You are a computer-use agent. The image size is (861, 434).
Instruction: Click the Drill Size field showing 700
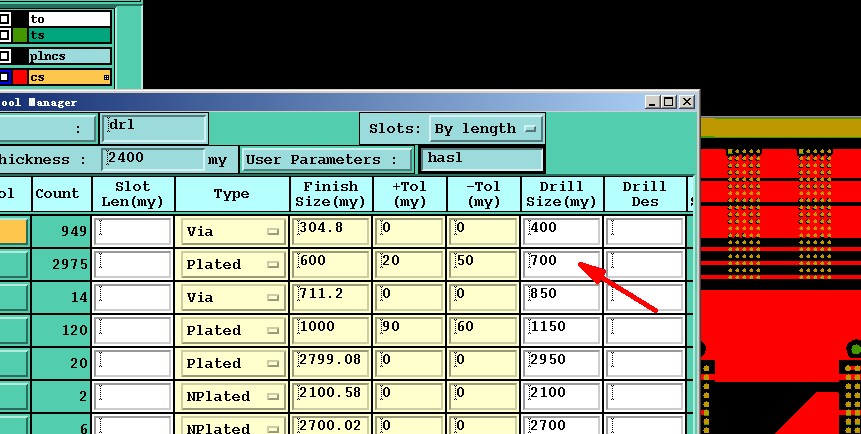click(x=562, y=264)
